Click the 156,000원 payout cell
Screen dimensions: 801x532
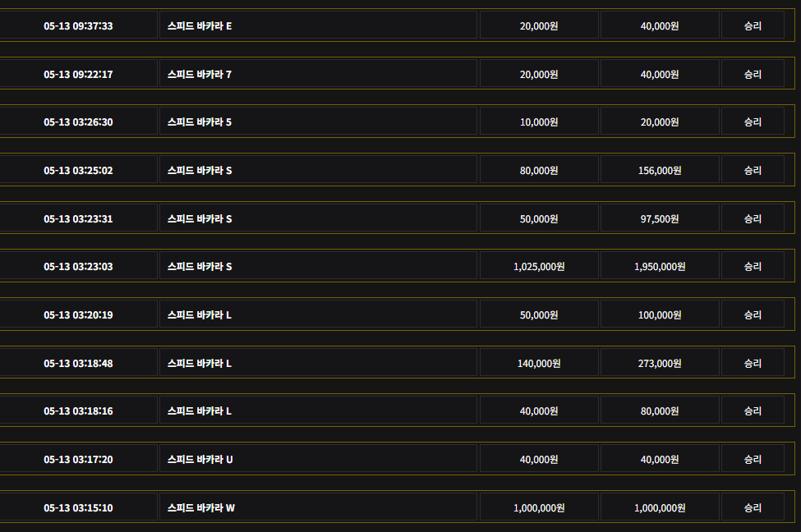[x=660, y=171]
